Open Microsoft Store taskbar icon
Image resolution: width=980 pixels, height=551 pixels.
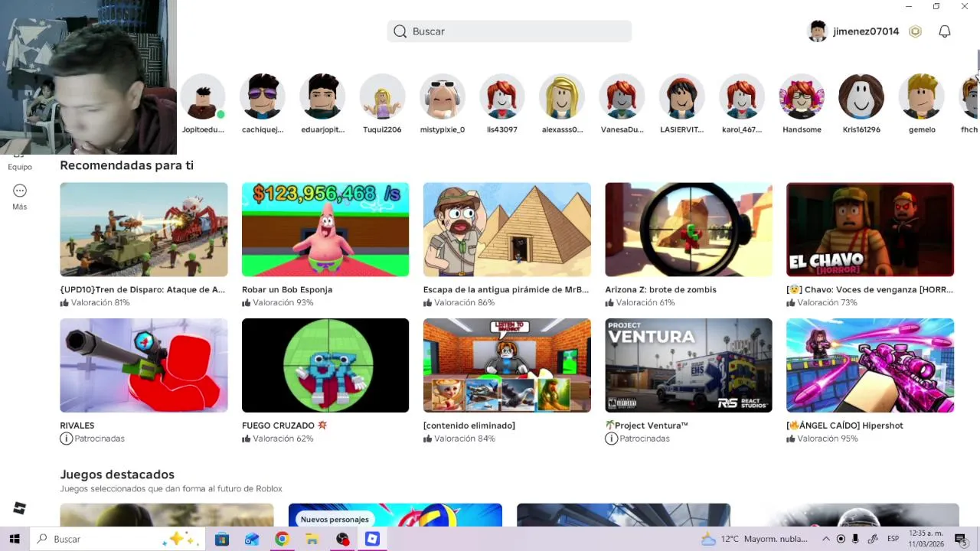coord(222,539)
